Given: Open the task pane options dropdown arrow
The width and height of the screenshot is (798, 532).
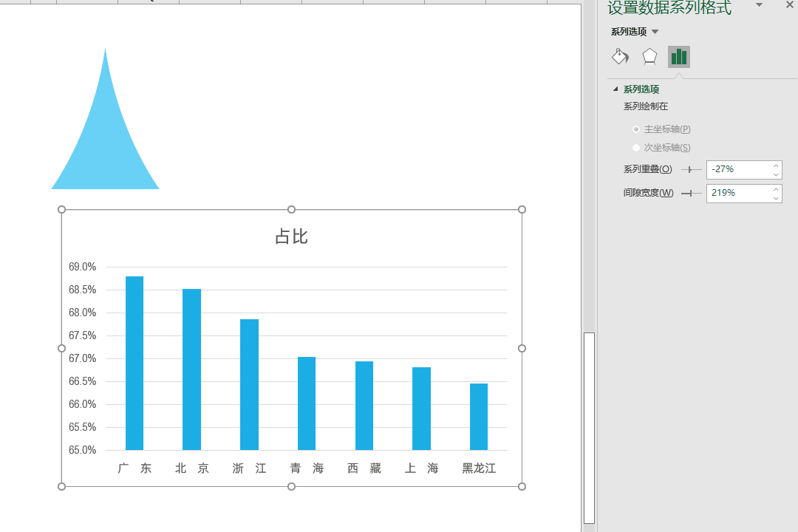Looking at the screenshot, I should tap(759, 6).
